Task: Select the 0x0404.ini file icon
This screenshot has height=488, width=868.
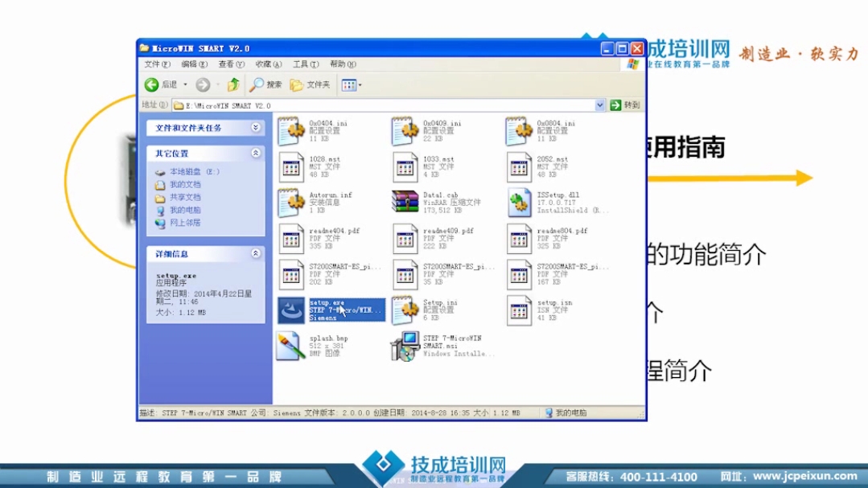Action: pos(291,131)
